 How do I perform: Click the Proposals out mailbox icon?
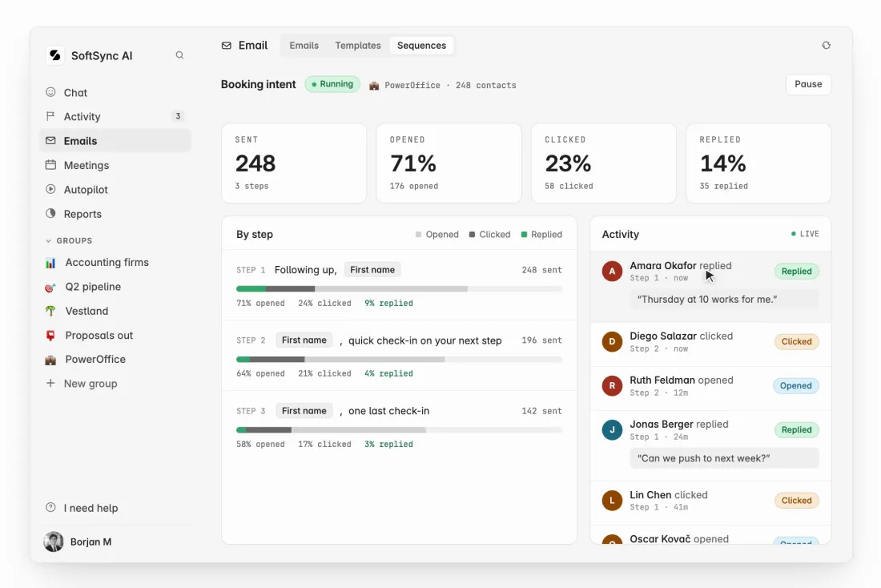(x=50, y=336)
